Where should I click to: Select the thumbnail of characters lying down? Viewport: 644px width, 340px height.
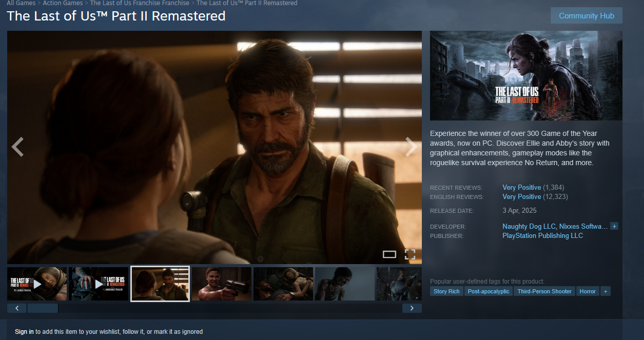tap(283, 284)
